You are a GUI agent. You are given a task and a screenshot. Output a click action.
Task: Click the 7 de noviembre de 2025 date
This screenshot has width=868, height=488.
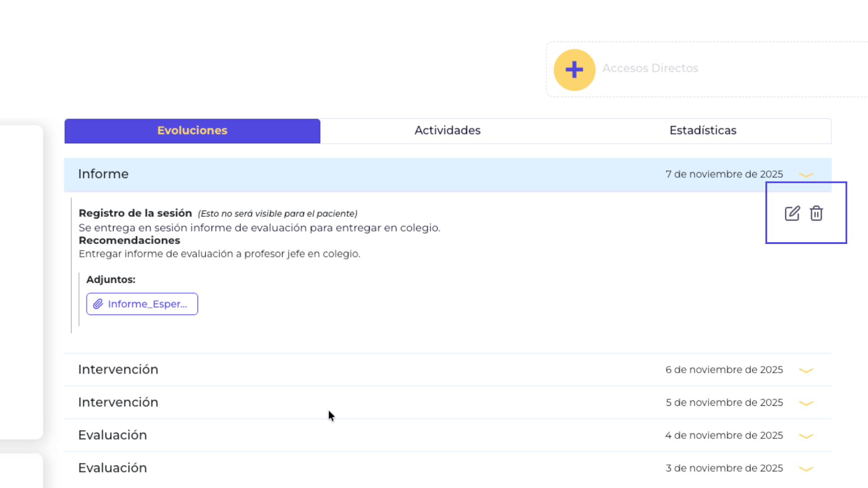[724, 174]
